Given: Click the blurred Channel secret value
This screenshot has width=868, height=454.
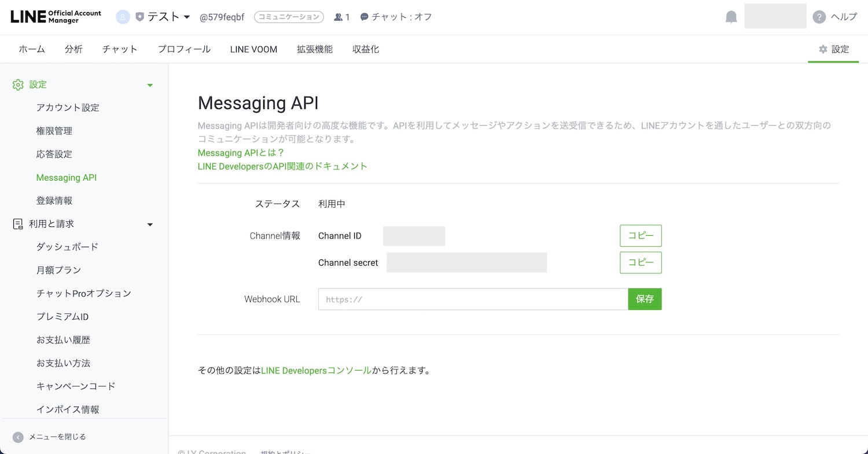Looking at the screenshot, I should (x=467, y=262).
